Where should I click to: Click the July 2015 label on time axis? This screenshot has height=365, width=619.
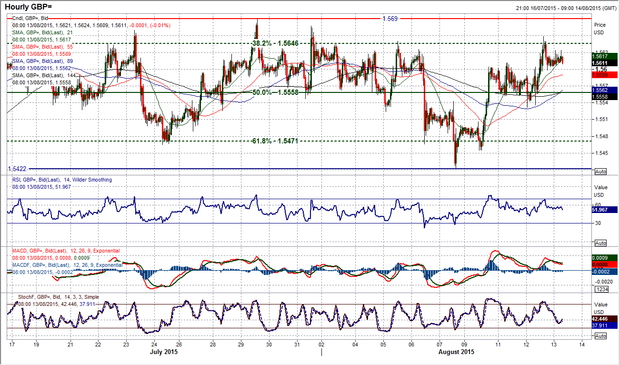(164, 352)
